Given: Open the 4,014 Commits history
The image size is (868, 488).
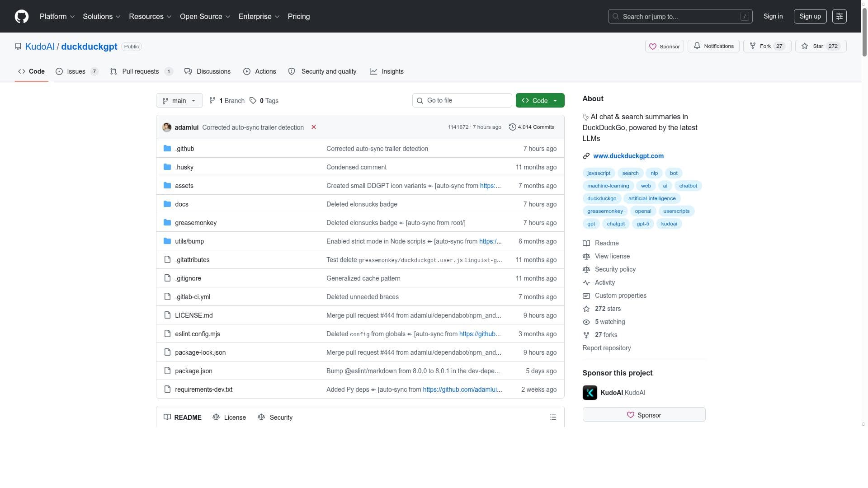Looking at the screenshot, I should [x=532, y=127].
